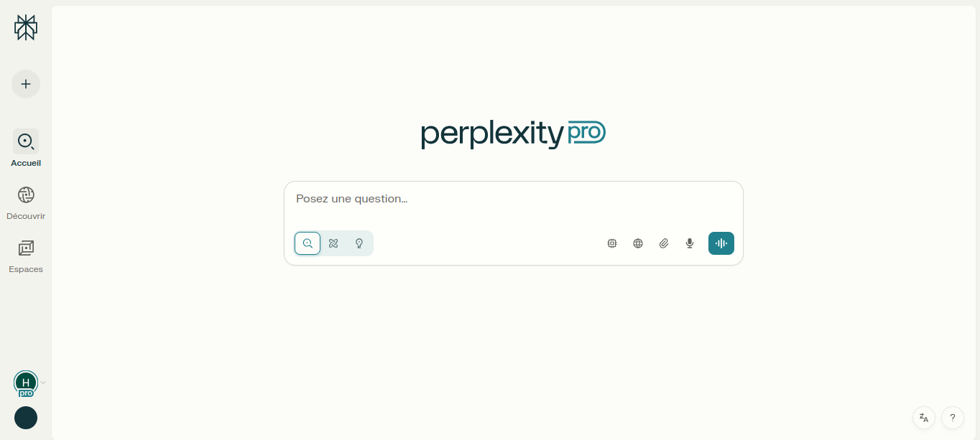Attach a file with the paperclip icon

pos(664,243)
